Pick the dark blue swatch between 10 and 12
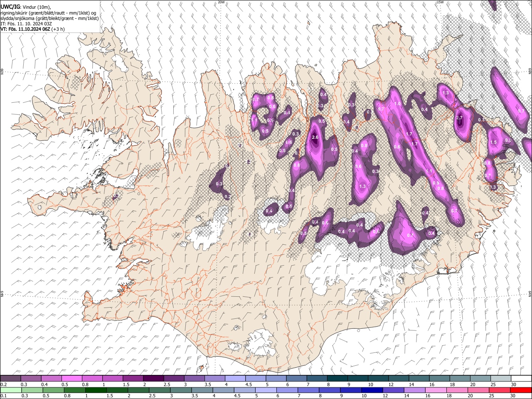This screenshot has height=399, width=532. 372,390
